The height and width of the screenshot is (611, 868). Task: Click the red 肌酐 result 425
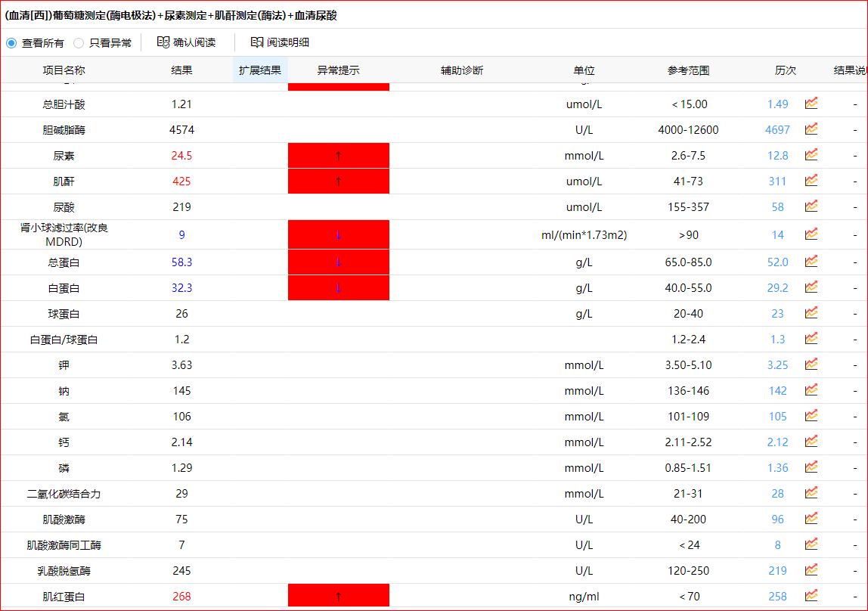(181, 181)
